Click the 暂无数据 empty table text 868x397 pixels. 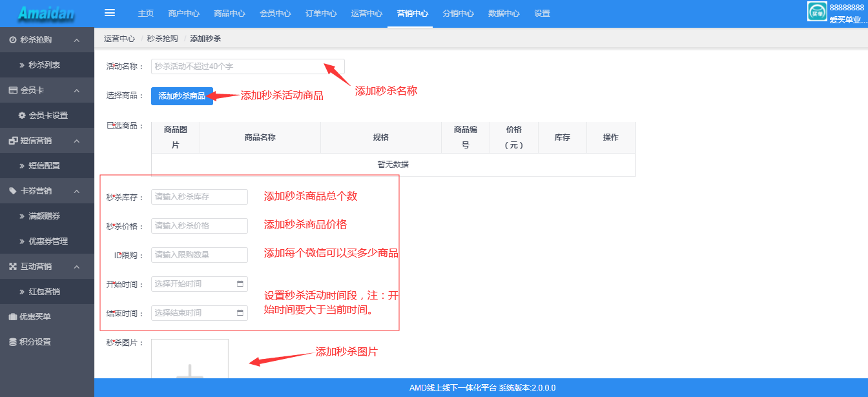(x=393, y=165)
